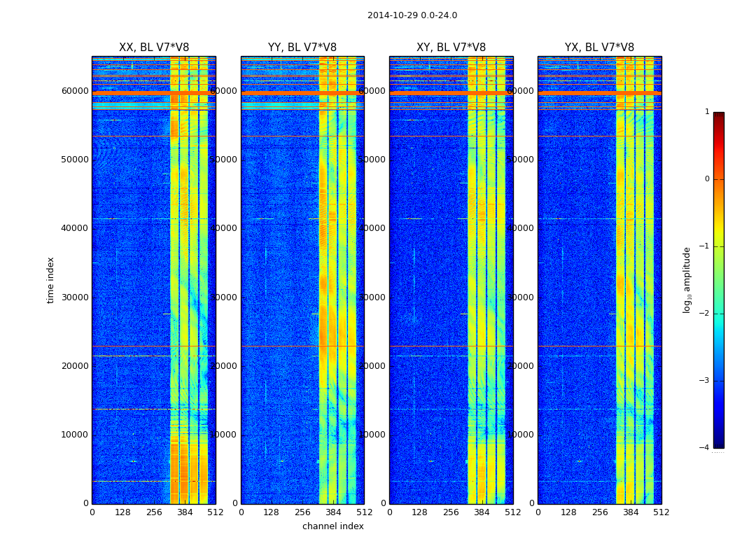Click the colorbar tick label '0'
Viewport: 735px width, 560px height.
[x=706, y=179]
